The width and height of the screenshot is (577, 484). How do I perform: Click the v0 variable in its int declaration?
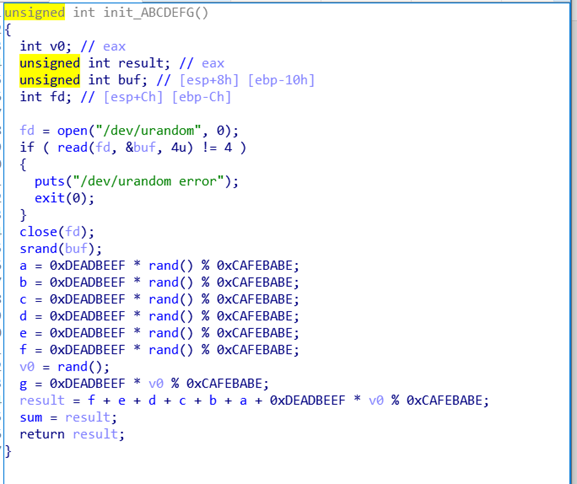coord(57,46)
